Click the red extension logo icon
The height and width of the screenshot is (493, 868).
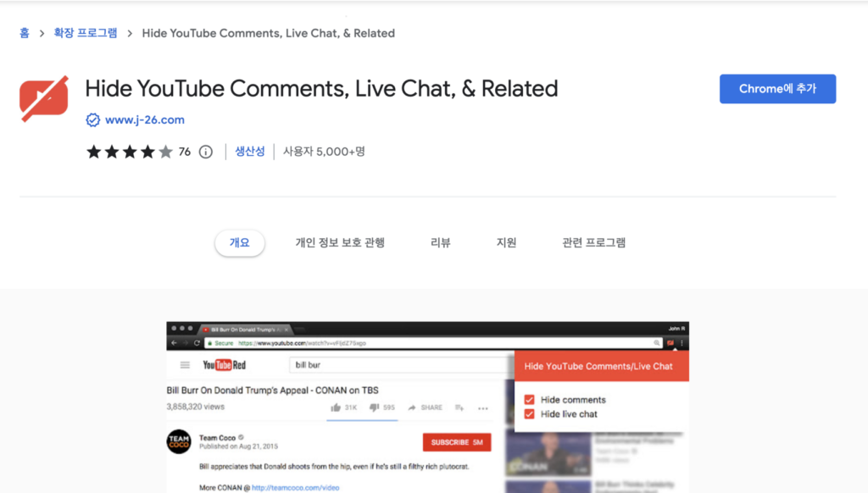44,98
